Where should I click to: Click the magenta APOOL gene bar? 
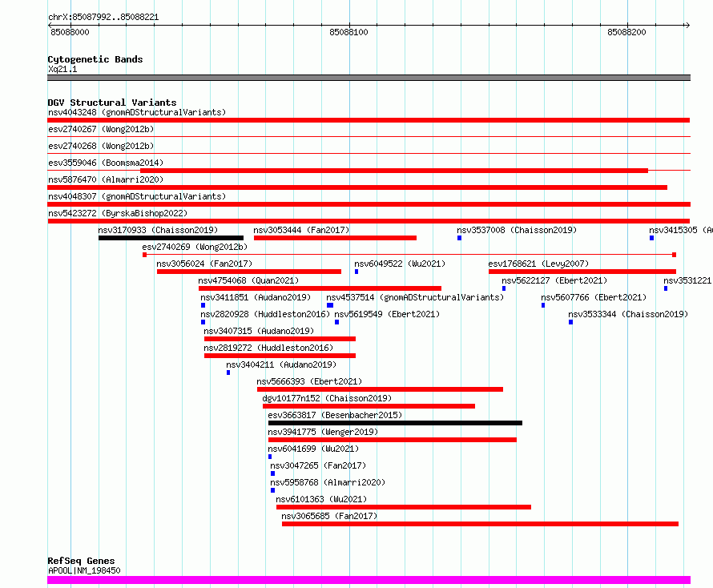(369, 580)
